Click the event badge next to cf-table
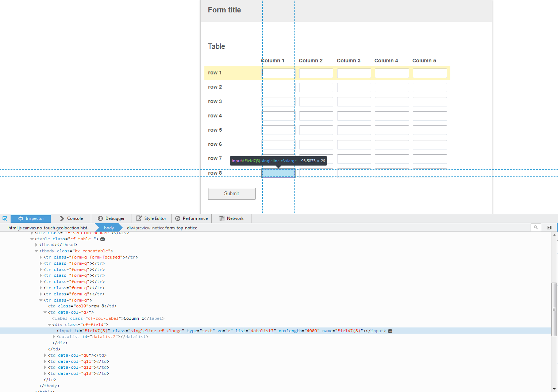The image size is (558, 392). point(103,239)
